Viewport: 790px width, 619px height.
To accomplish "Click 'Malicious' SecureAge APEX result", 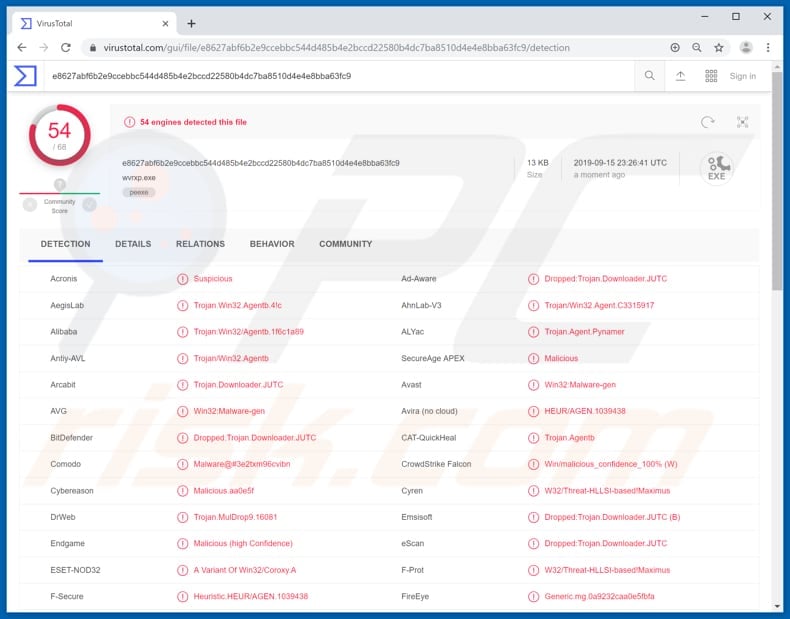I will (561, 358).
